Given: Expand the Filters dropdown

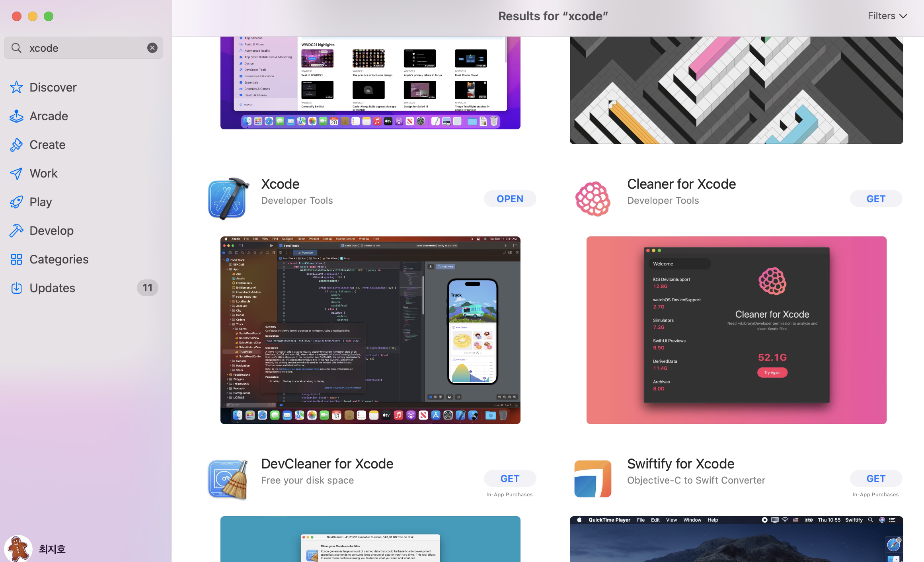Looking at the screenshot, I should tap(887, 16).
